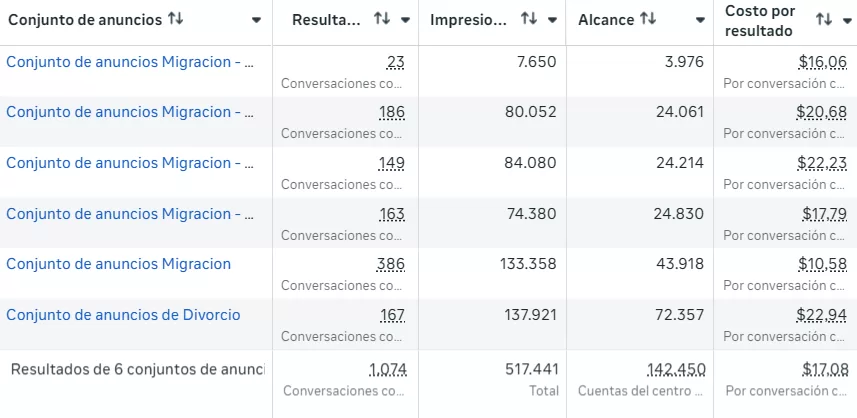
Task: Sort by Conjunto de anuncios column arrows
Action: click(x=176, y=19)
